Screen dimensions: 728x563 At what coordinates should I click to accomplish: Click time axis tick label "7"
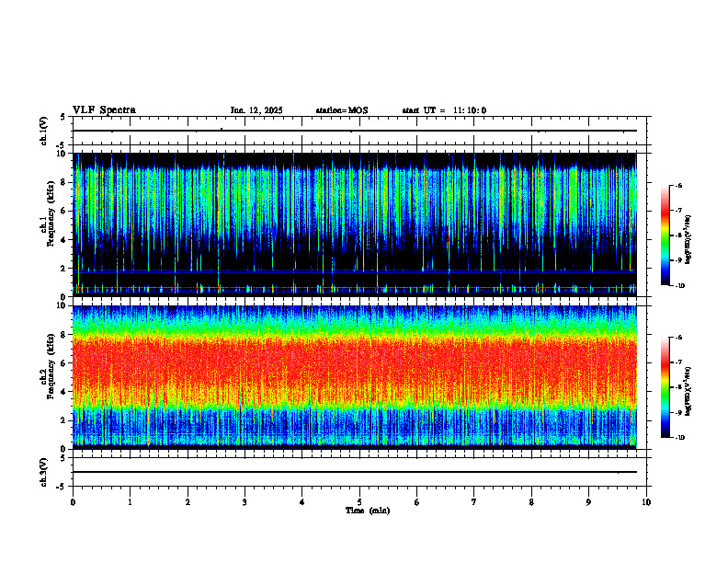474,502
